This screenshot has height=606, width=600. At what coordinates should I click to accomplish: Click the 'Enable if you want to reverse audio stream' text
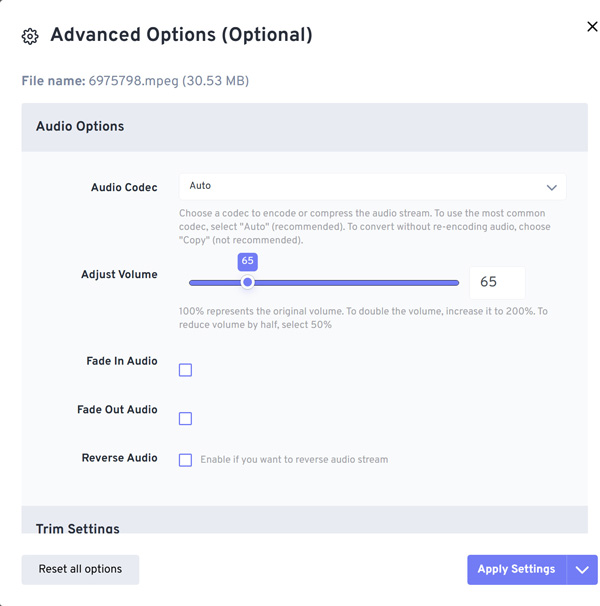[x=294, y=460]
